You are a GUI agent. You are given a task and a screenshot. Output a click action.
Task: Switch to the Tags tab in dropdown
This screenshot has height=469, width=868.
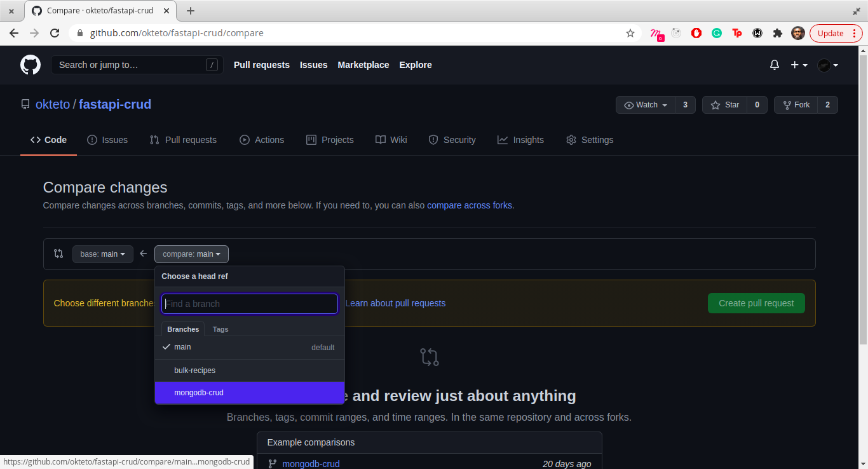[x=220, y=329]
